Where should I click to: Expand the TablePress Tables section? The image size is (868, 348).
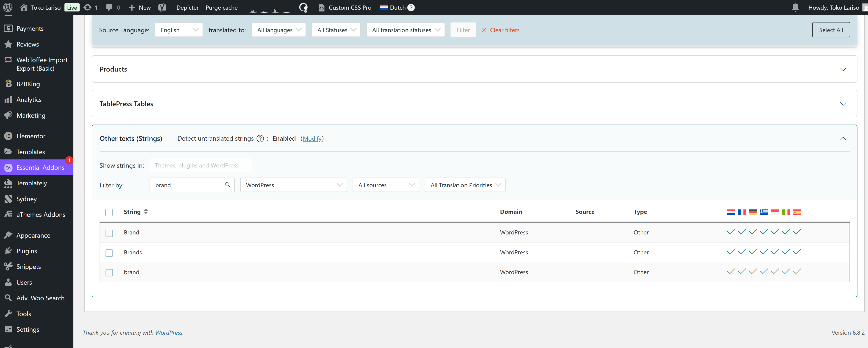pos(843,104)
